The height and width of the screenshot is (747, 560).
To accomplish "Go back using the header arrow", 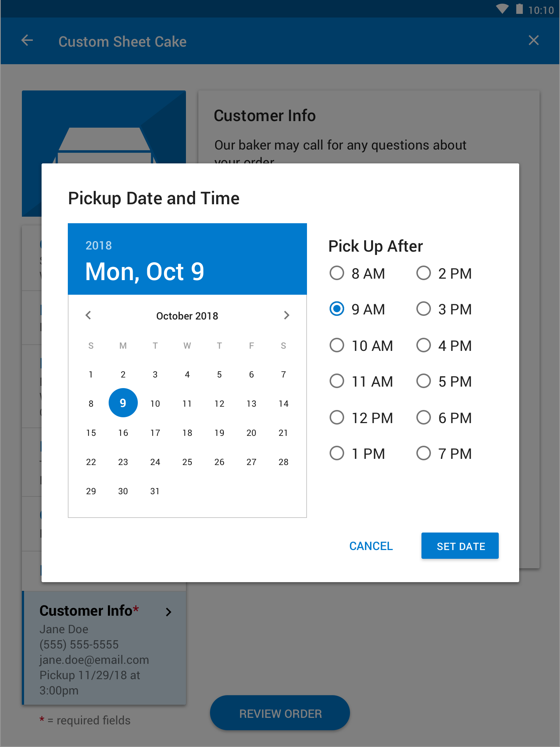I will pyautogui.click(x=27, y=40).
